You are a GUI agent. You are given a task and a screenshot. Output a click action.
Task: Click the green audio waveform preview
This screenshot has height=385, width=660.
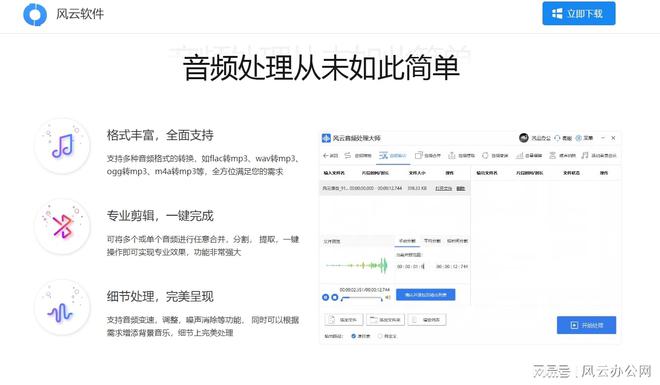pyautogui.click(x=356, y=266)
